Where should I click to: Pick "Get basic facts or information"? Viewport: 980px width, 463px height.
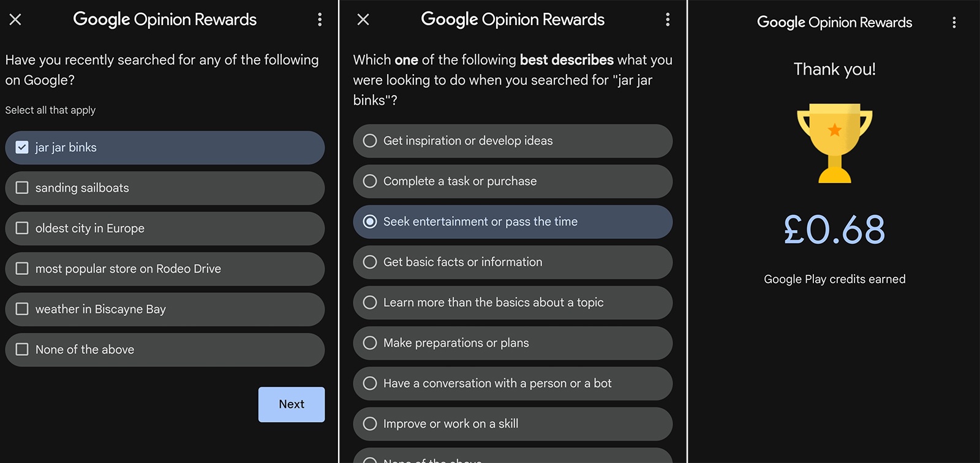(370, 262)
